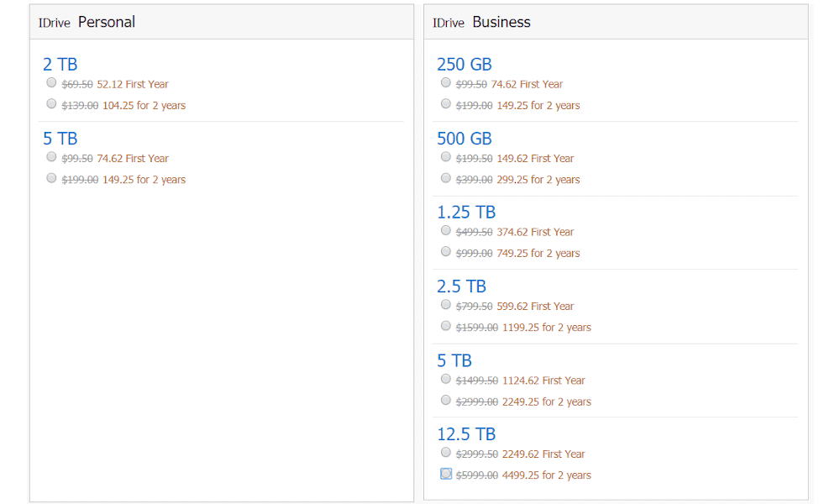Click the struck-through $199.50 price

474,159
